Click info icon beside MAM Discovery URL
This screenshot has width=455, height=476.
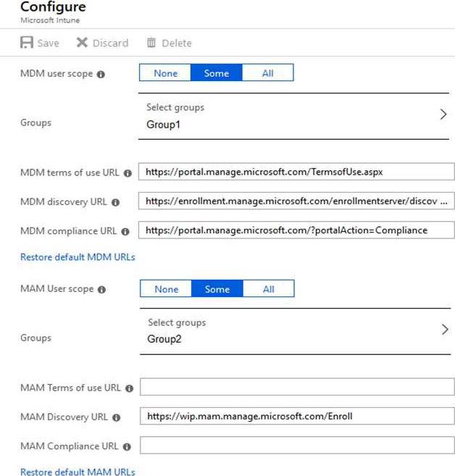(x=116, y=417)
